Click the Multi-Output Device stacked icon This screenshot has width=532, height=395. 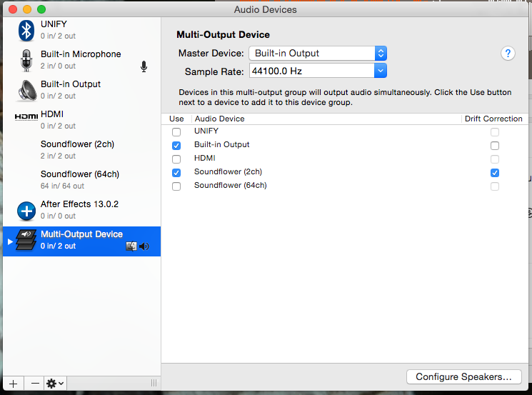[26, 240]
